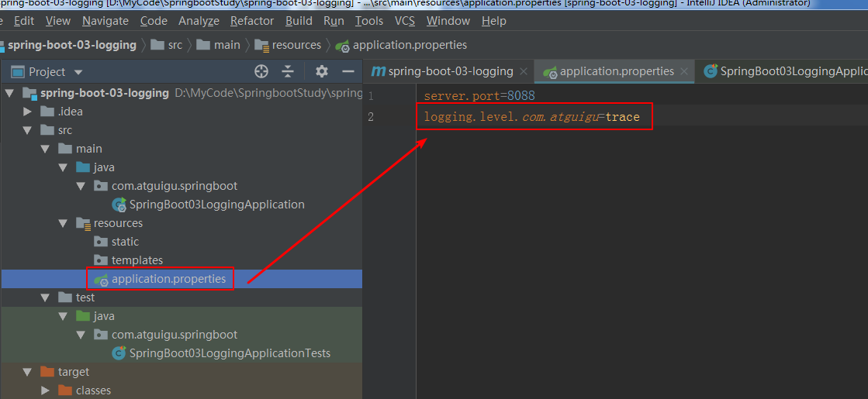Open the VCS menu
868x399 pixels.
coord(405,21)
